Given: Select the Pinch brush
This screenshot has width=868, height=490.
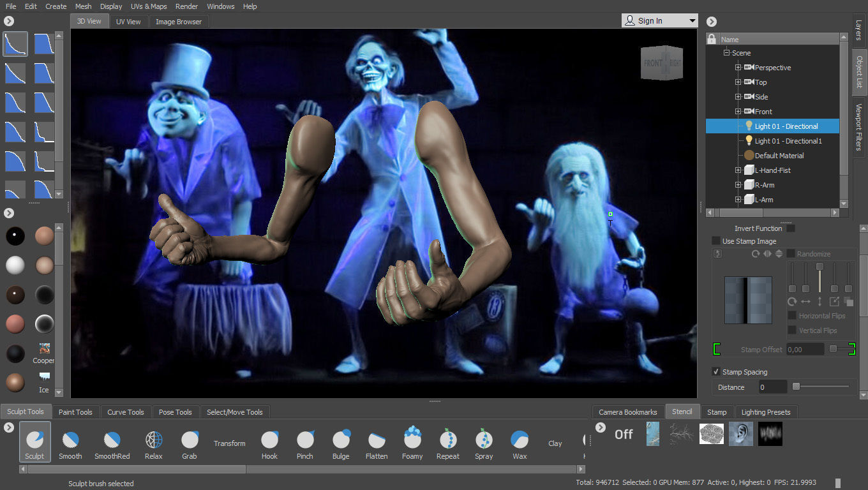Looking at the screenshot, I should click(305, 444).
